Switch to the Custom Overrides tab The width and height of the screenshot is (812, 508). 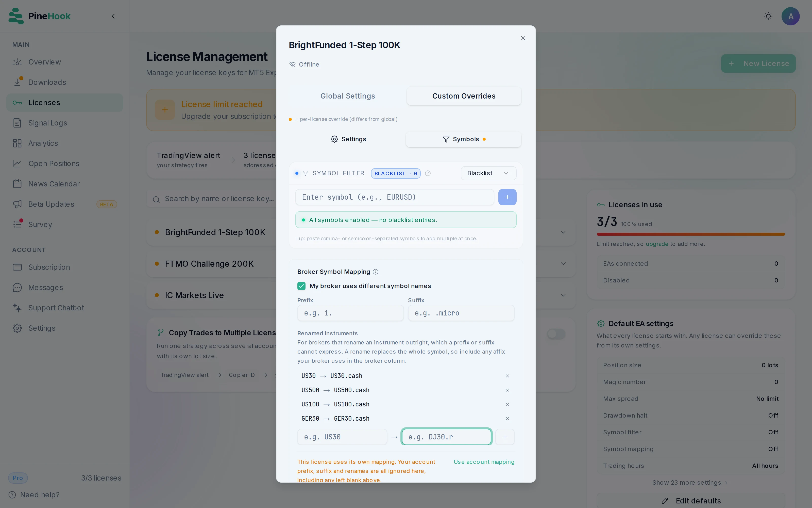464,96
